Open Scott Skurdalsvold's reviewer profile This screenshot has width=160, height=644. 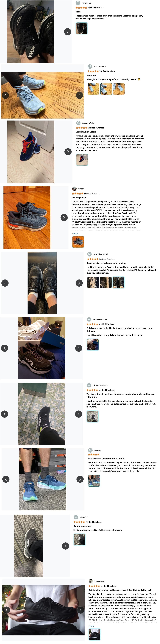click(x=101, y=254)
